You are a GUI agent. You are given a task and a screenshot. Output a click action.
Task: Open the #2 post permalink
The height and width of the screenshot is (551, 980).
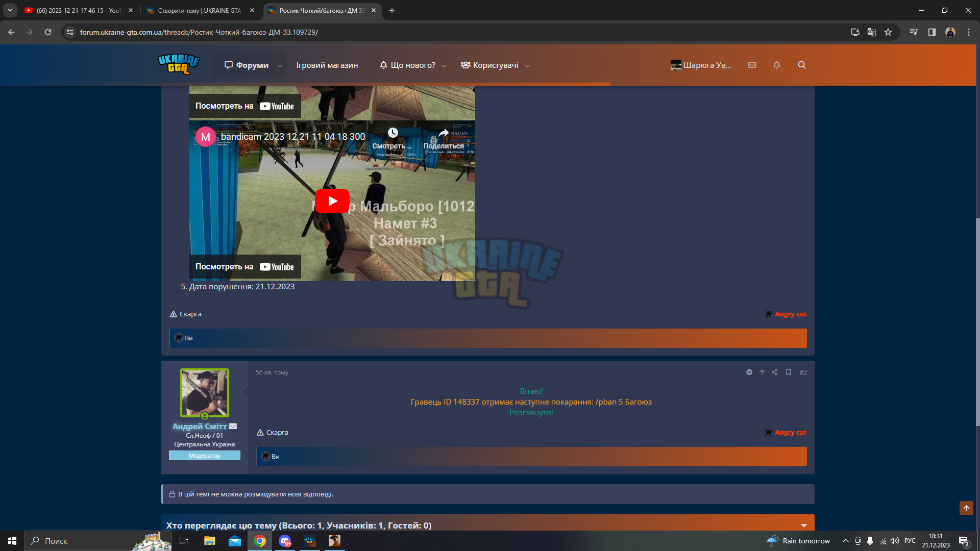803,372
